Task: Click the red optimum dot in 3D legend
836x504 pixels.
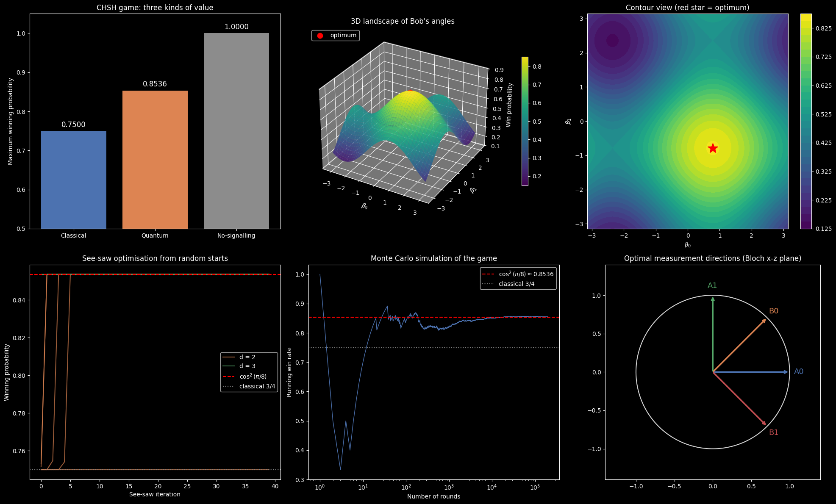Action: [320, 36]
